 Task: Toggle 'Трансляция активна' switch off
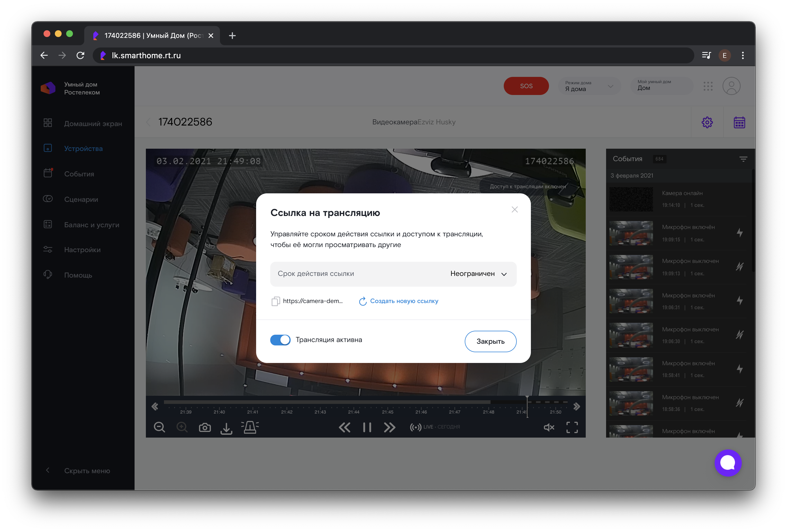click(280, 340)
